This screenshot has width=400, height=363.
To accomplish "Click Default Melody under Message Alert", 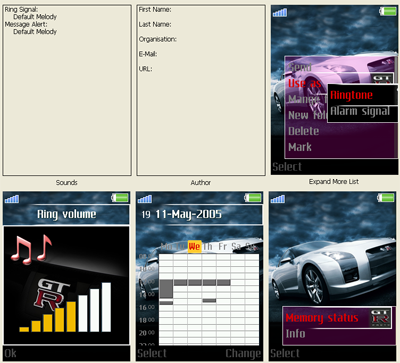I will pos(35,32).
